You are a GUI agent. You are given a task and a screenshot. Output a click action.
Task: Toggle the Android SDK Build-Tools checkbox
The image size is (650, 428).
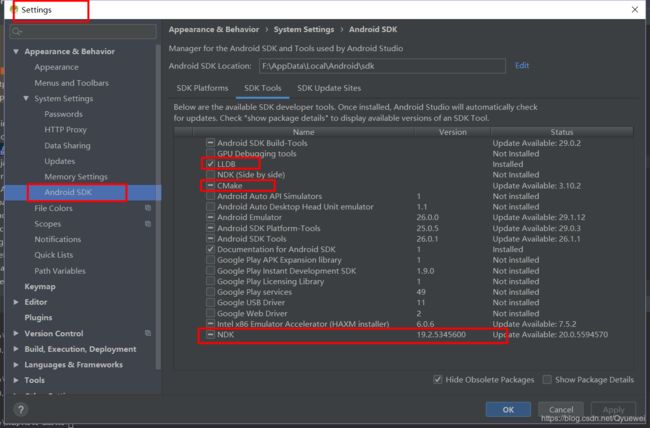pyautogui.click(x=211, y=143)
